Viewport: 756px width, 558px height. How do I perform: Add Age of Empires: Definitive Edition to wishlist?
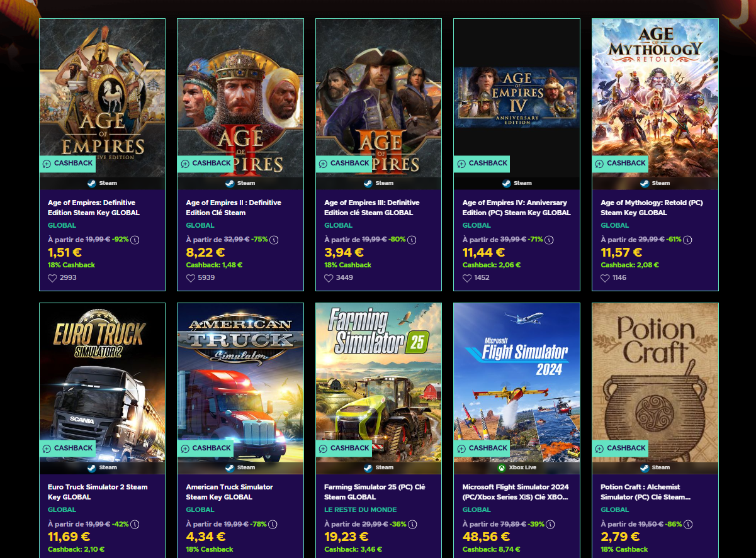click(x=52, y=278)
